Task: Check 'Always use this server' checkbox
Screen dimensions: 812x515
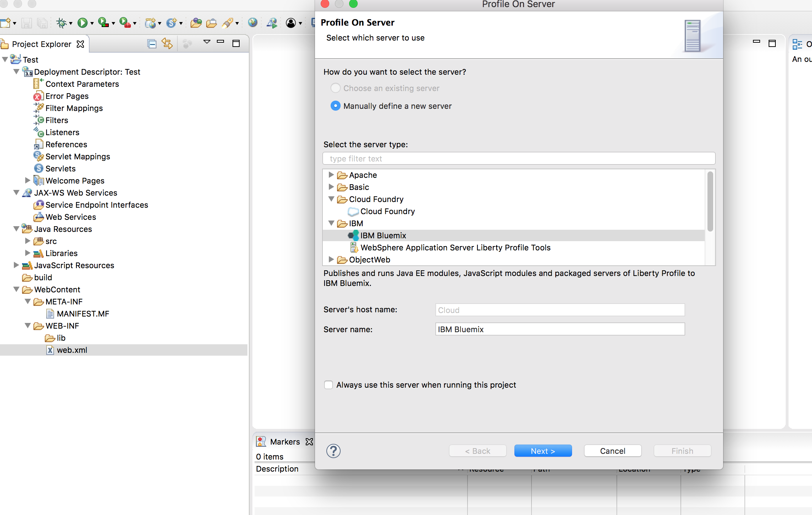Action: (x=328, y=385)
